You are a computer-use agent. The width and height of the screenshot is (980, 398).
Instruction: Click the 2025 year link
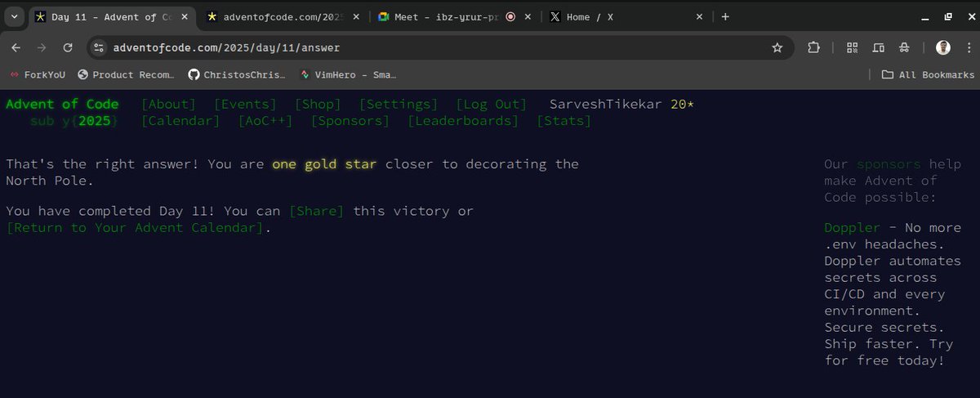[x=95, y=121]
